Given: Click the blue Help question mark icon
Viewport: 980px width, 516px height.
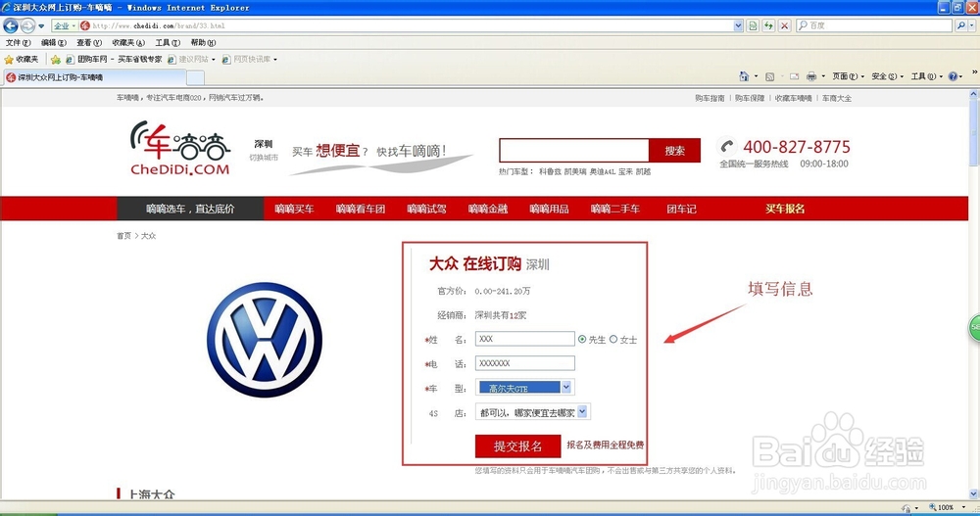Looking at the screenshot, I should click(x=953, y=76).
